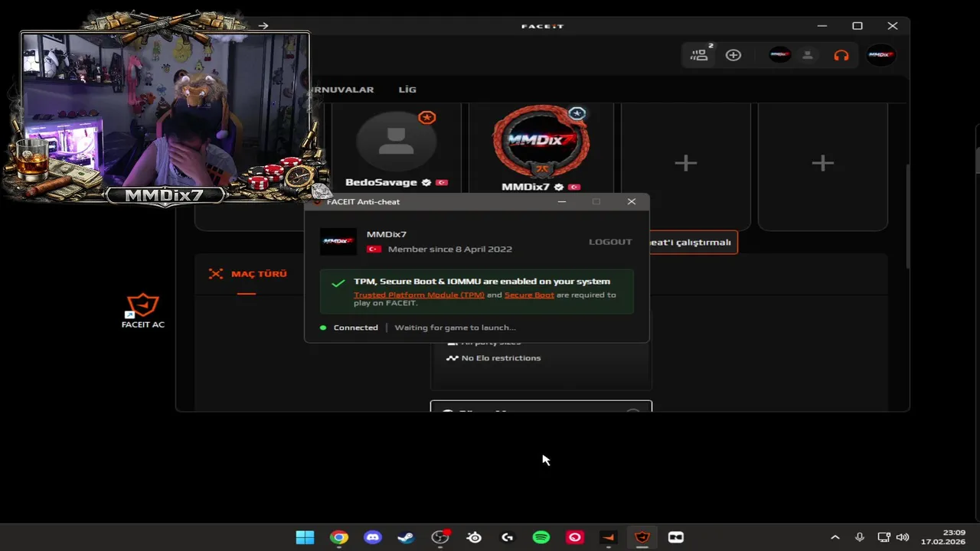Switch to the Turnuvalar tab
Viewport: 980px width, 551px height.
(x=341, y=90)
